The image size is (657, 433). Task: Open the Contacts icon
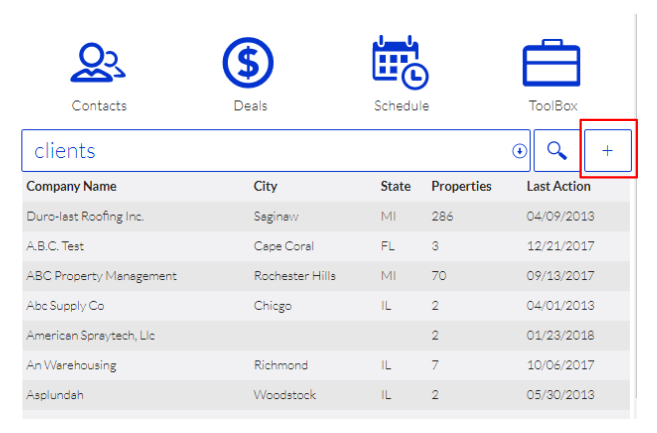(98, 64)
